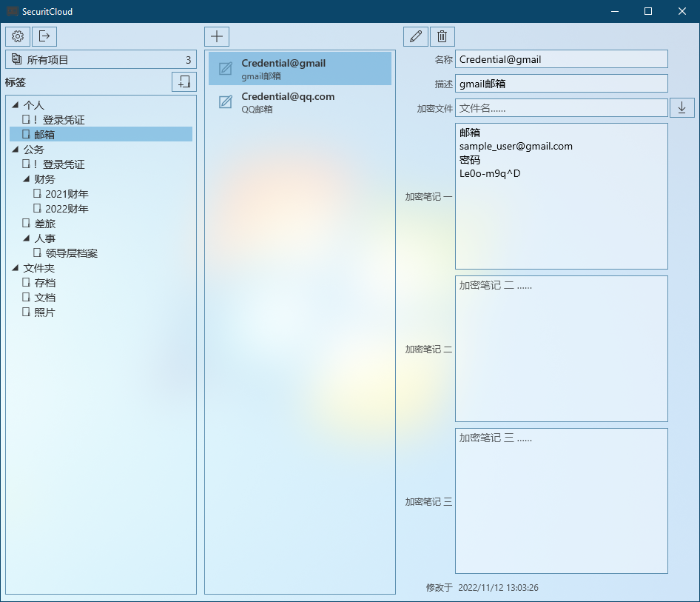Collapse the 人事 tree node
This screenshot has height=602, width=700.
[27, 238]
